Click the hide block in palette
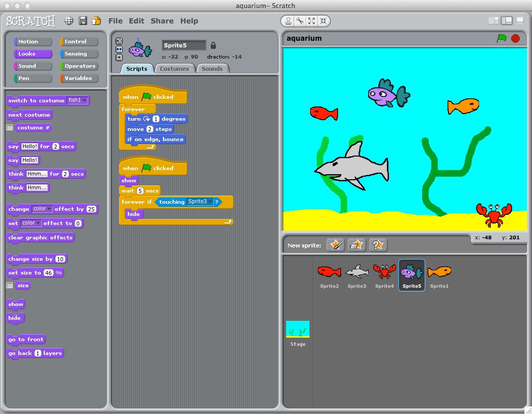 [16, 318]
